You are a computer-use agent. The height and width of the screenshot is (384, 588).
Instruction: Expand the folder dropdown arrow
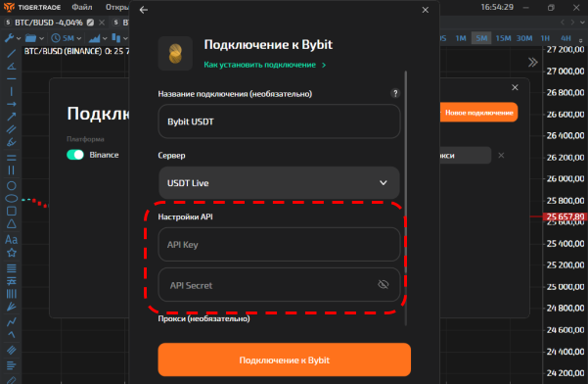(42, 38)
